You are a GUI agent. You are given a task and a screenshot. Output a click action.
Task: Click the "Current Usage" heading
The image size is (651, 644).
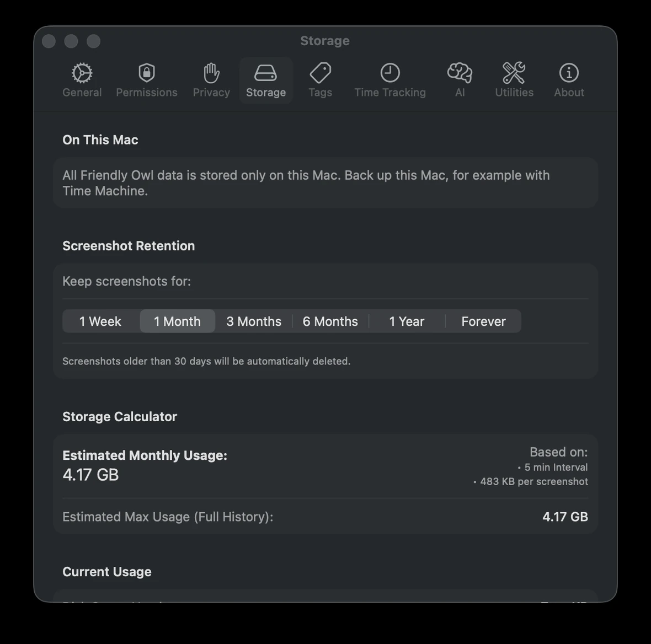click(x=106, y=572)
